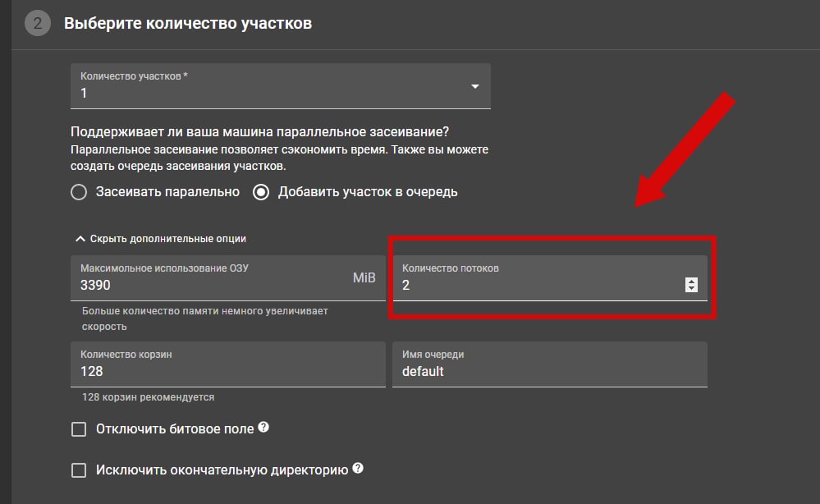The image size is (820, 504).
Task: Select Засеивать паралельно radio button
Action: point(79,192)
